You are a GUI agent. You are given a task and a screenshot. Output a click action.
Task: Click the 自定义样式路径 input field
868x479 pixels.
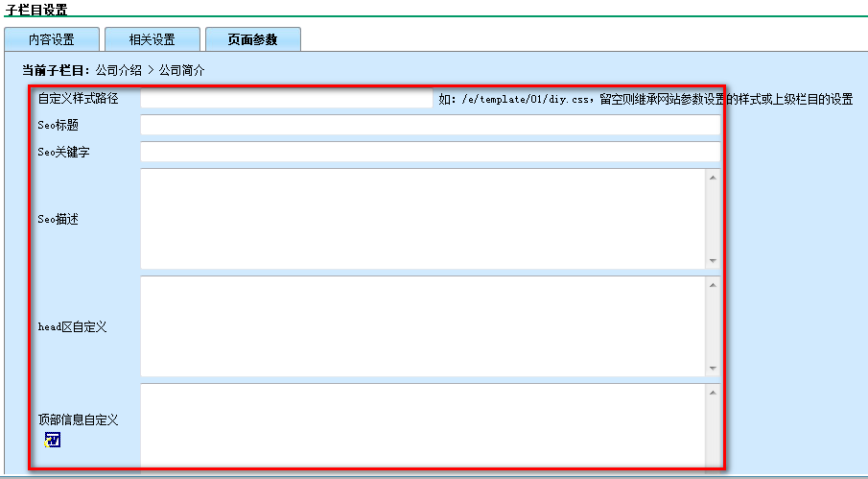pyautogui.click(x=287, y=99)
